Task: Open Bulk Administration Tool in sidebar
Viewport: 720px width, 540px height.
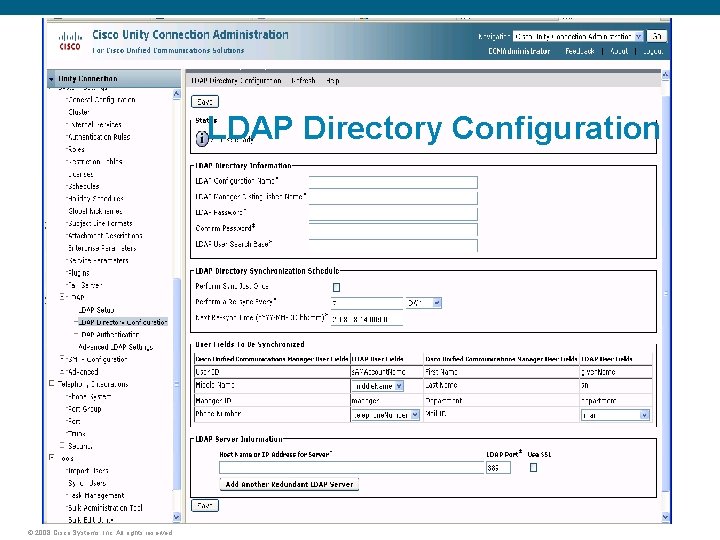Action: [105, 508]
